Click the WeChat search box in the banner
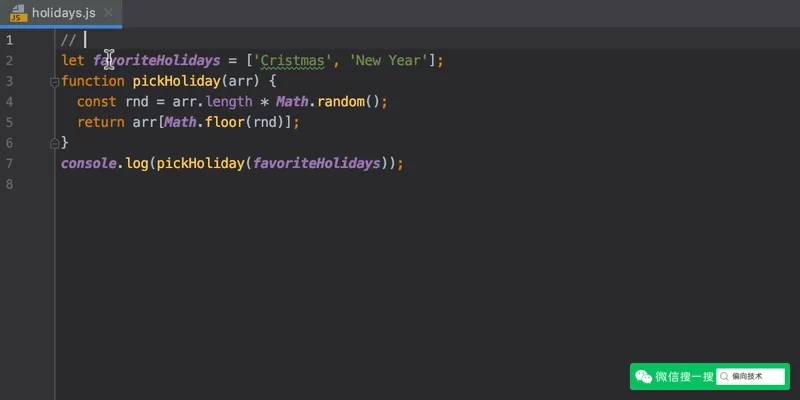The height and width of the screenshot is (400, 800). pyautogui.click(x=751, y=377)
